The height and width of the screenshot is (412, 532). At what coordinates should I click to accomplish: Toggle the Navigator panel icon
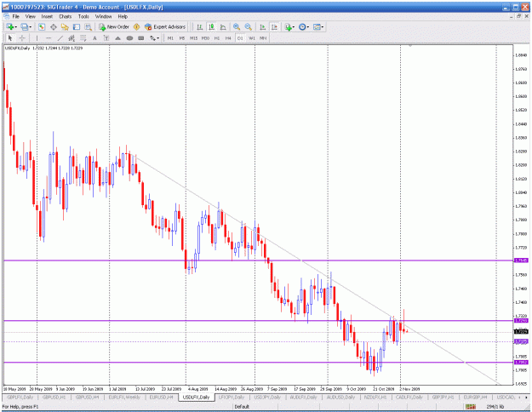[x=65, y=26]
